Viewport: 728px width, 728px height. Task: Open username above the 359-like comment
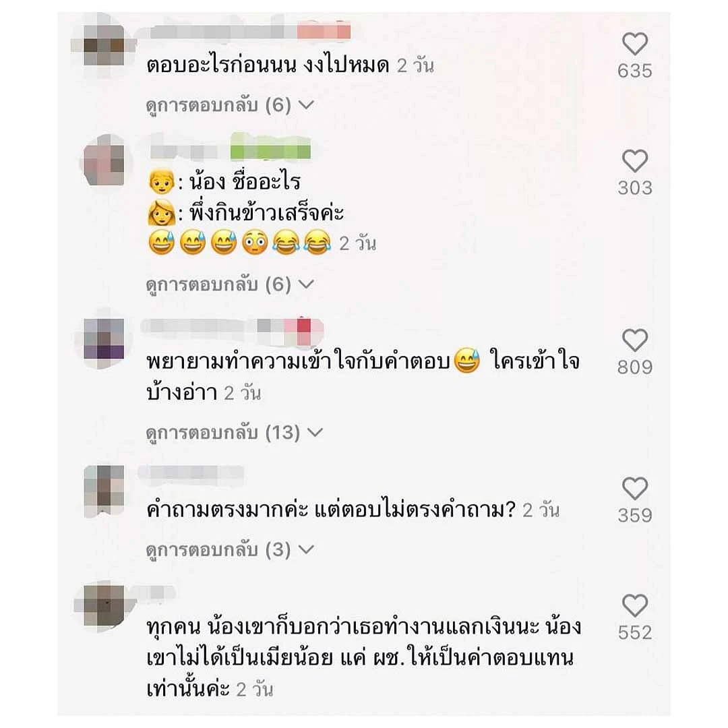point(191,472)
